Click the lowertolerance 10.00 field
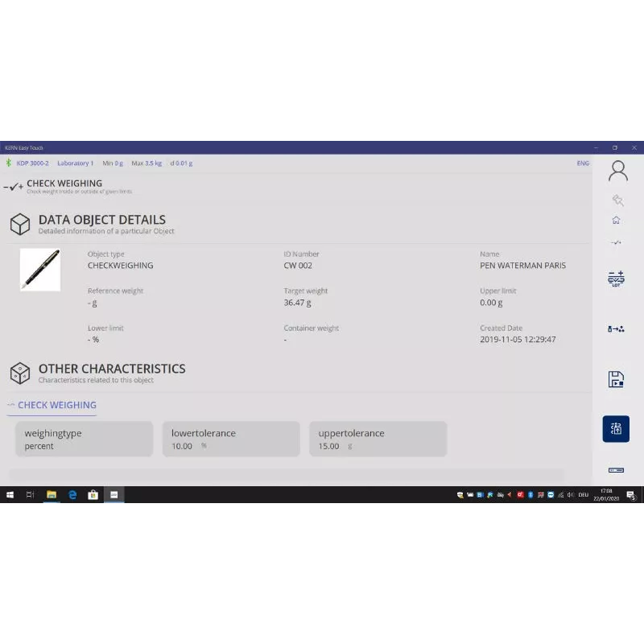This screenshot has width=644, height=644. click(231, 439)
